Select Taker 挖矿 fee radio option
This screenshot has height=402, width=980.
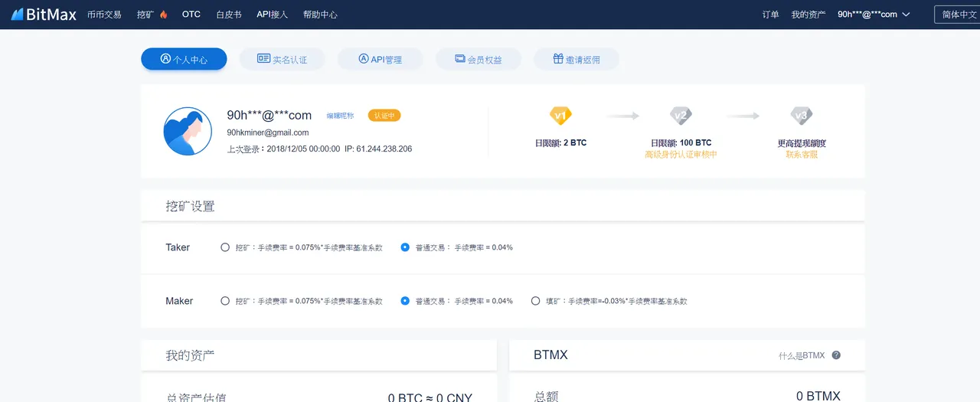pyautogui.click(x=225, y=247)
